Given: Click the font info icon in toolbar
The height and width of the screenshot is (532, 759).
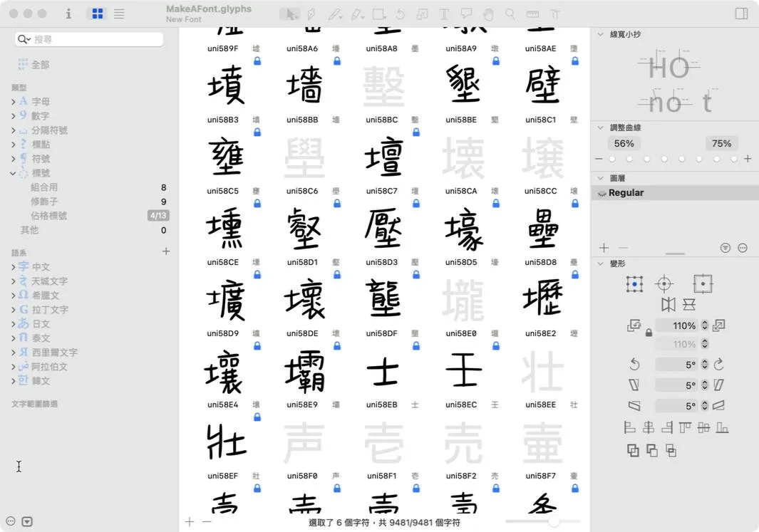Looking at the screenshot, I should pyautogui.click(x=68, y=14).
